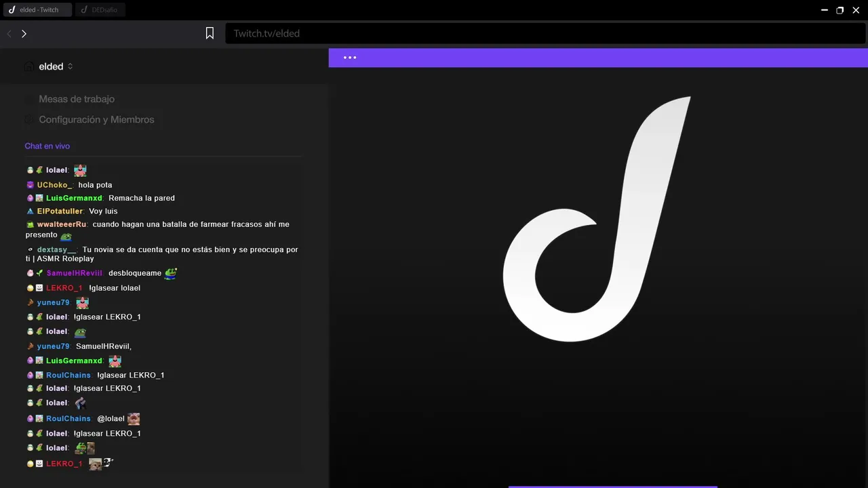Screen dimensions: 868x488
Task: Click RoulChains on "!glasear LEKRO_1" message
Action: click(x=68, y=375)
